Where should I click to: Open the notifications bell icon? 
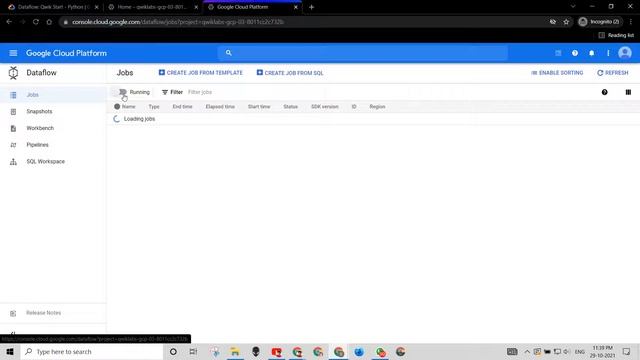click(591, 53)
